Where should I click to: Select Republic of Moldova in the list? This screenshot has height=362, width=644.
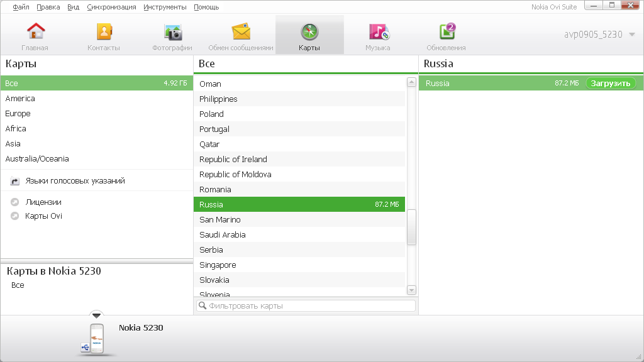[x=299, y=175]
